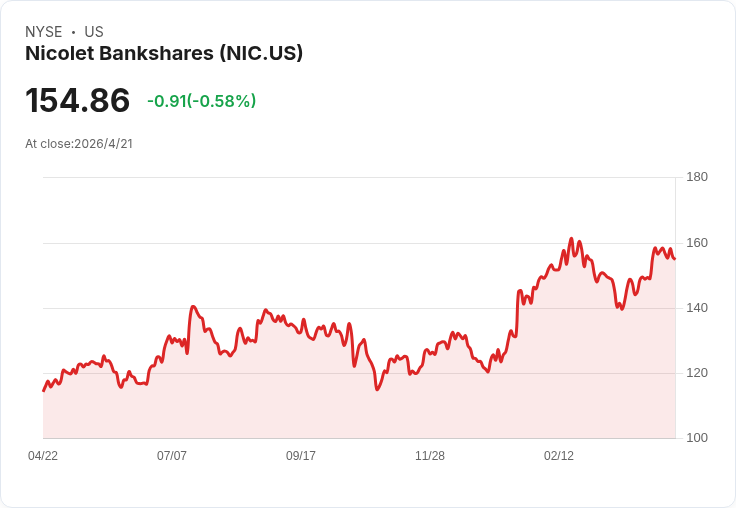Click the At close date text
This screenshot has height=508, width=736.
pos(79,143)
